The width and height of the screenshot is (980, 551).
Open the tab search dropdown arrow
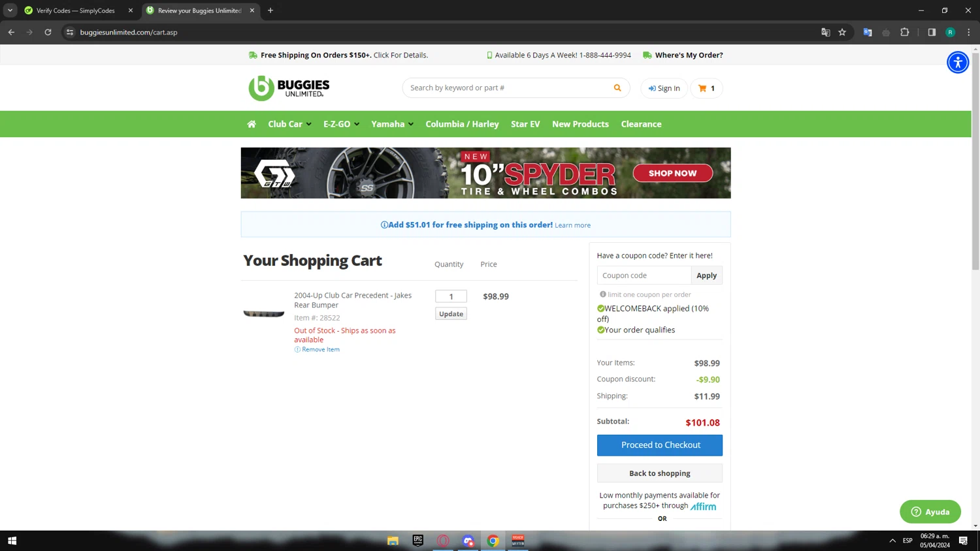pos(10,10)
